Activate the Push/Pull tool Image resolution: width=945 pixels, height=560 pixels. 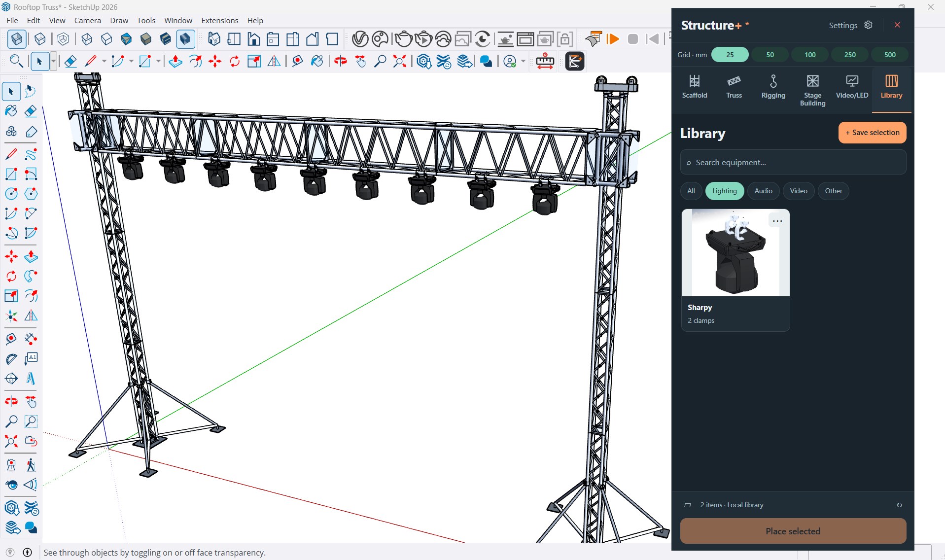point(31,256)
